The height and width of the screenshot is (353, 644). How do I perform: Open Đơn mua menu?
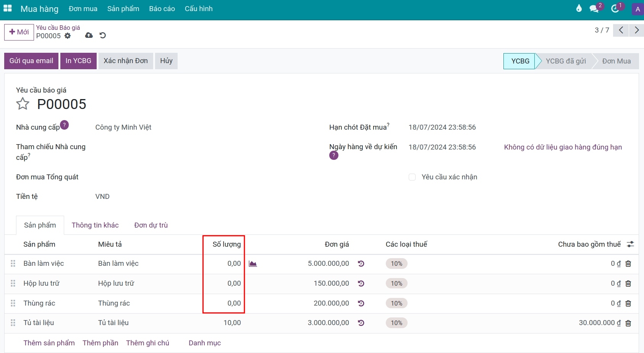(83, 8)
